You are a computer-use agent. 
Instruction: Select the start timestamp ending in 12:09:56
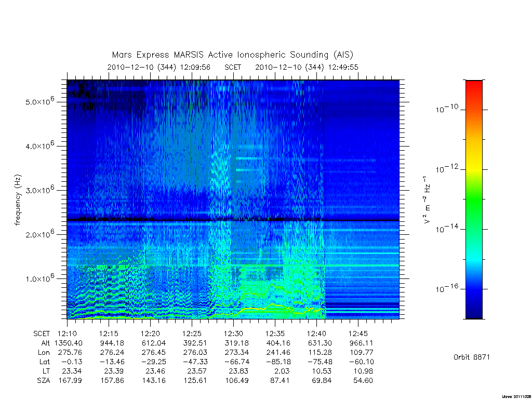pyautogui.click(x=159, y=67)
